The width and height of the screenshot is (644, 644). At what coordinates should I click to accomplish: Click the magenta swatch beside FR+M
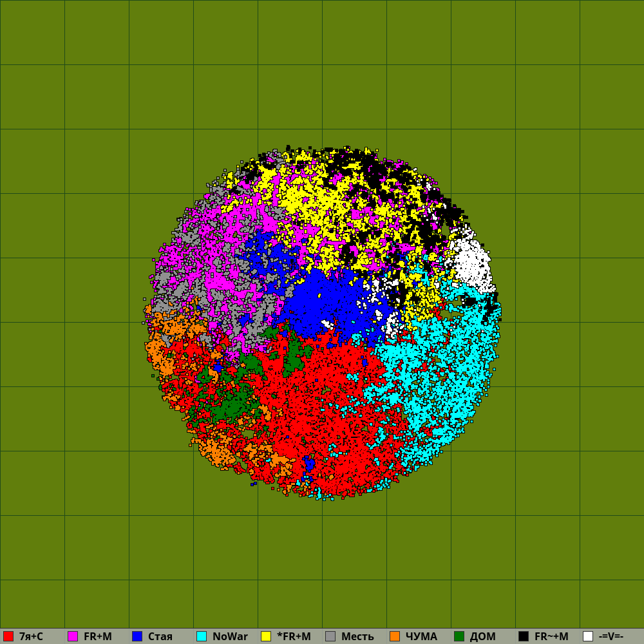click(x=73, y=636)
